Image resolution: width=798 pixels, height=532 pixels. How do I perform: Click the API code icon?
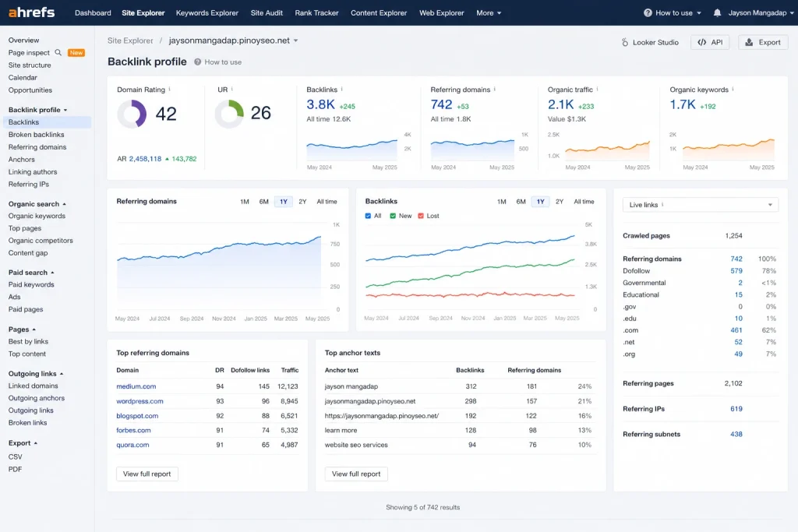[x=702, y=42]
